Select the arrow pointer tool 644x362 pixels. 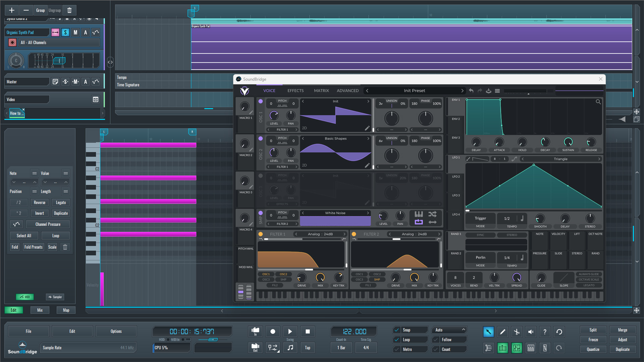point(488,332)
